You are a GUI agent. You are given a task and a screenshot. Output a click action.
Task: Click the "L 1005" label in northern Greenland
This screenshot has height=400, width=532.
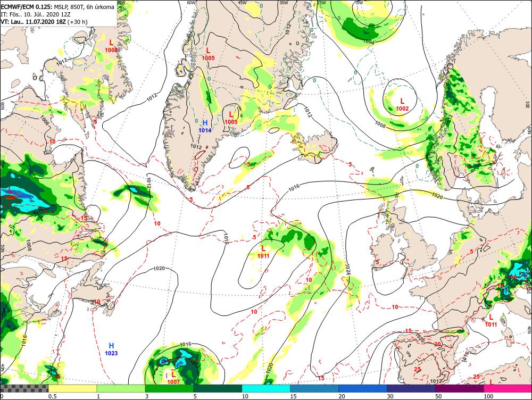point(208,54)
